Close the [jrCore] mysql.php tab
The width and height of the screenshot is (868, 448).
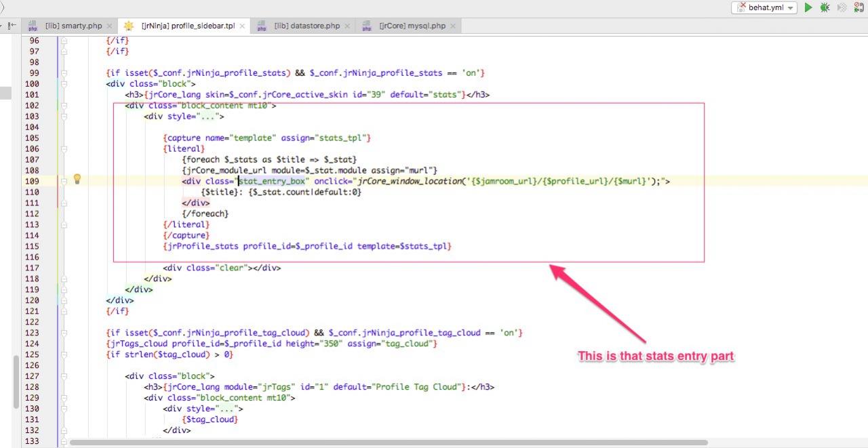pos(454,26)
